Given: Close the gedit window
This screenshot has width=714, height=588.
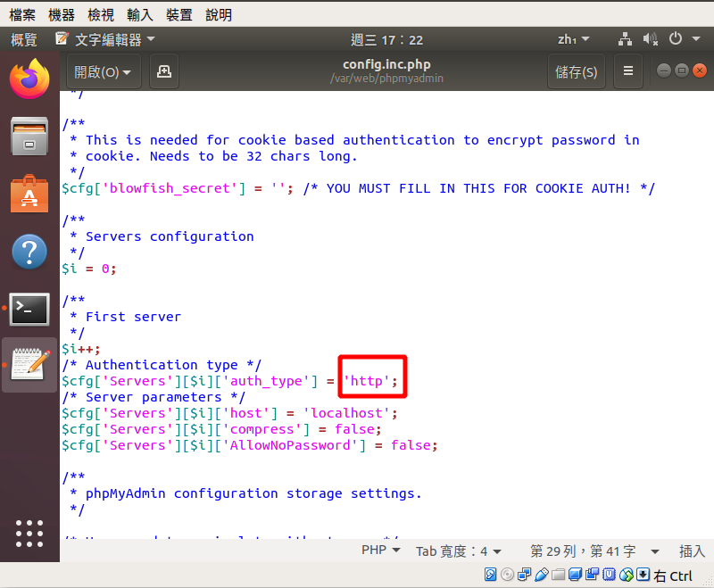Looking at the screenshot, I should click(700, 70).
